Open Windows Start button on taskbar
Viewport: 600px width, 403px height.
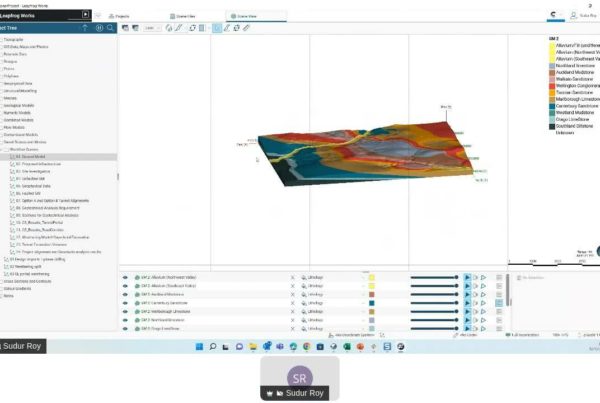[x=199, y=347]
